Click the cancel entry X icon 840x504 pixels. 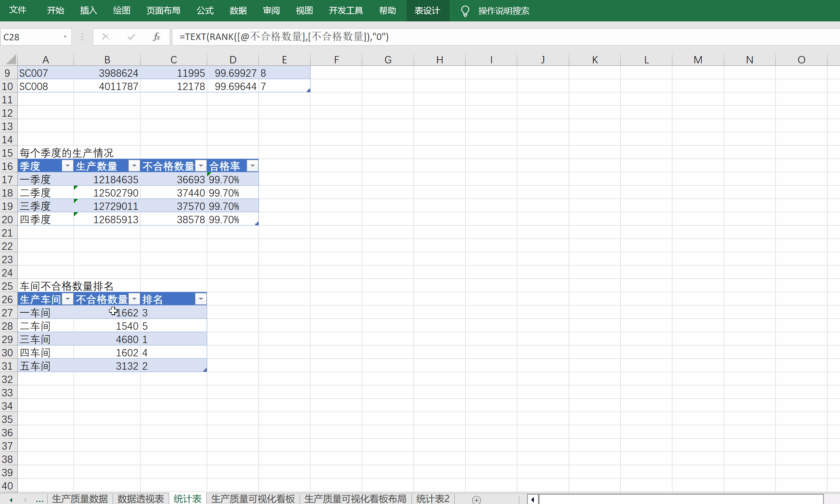click(105, 37)
